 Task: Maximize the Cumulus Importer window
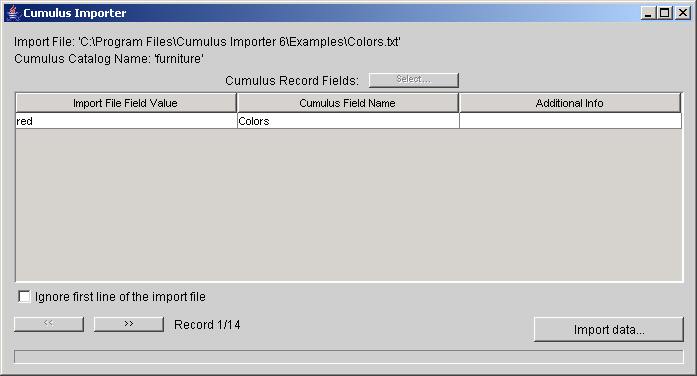click(665, 13)
